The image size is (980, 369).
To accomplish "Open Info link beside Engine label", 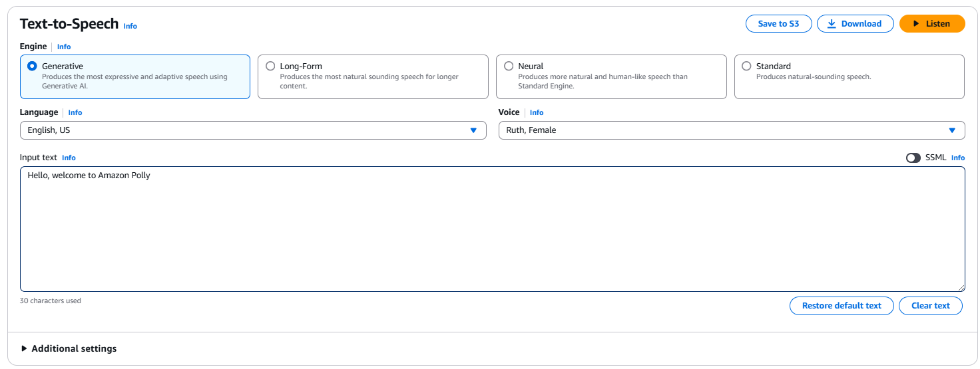I will point(64,47).
